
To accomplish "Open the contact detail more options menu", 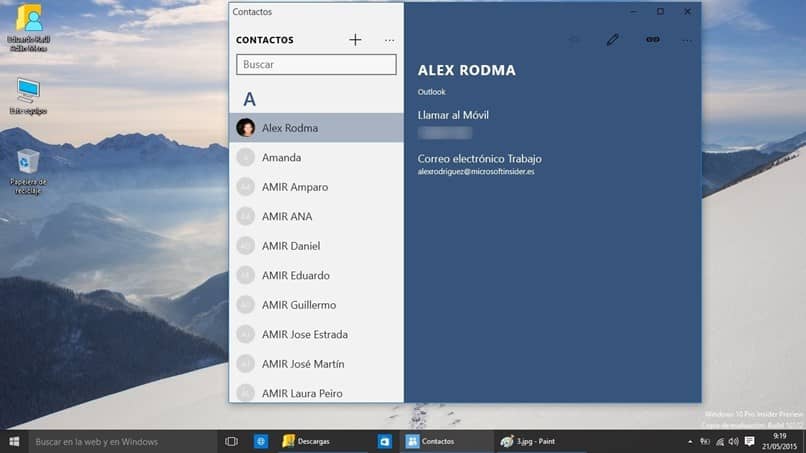I will point(687,40).
